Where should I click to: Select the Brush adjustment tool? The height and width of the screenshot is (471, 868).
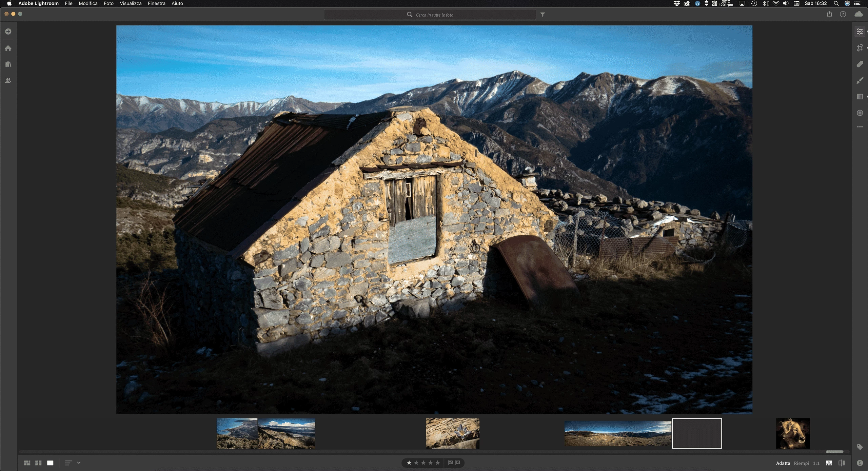point(860,80)
